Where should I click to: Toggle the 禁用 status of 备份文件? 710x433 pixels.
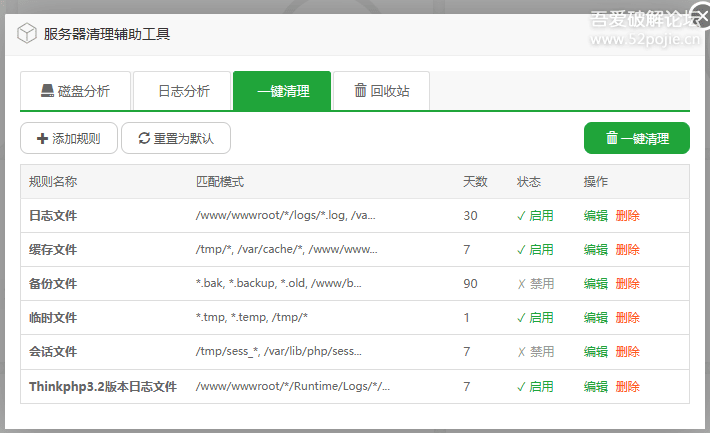pos(535,284)
